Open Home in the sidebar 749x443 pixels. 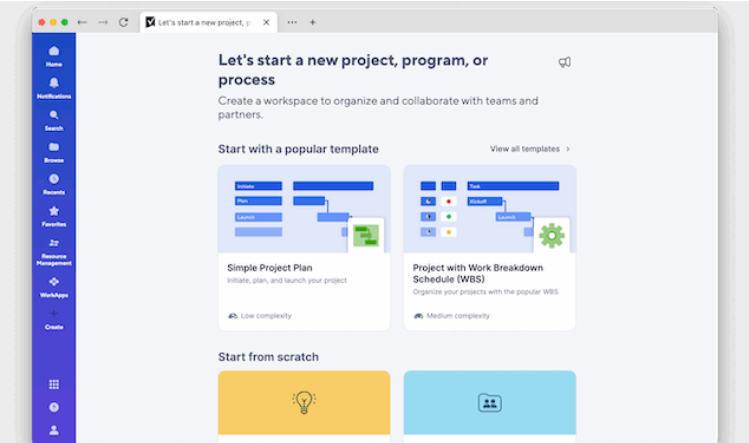54,53
